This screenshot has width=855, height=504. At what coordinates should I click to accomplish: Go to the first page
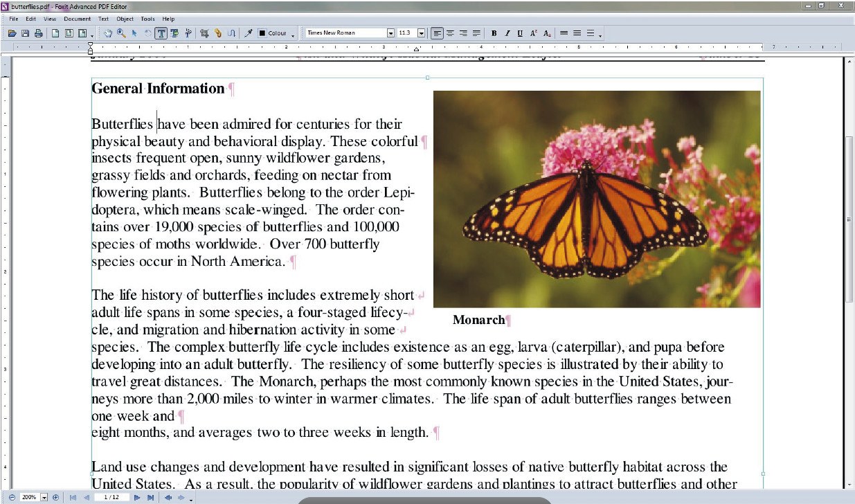[x=73, y=497]
